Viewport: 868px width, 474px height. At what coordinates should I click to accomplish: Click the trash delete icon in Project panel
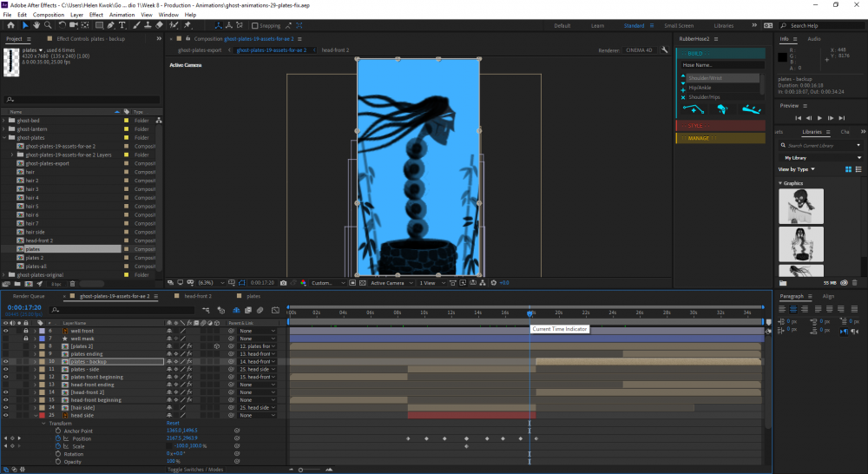(72, 284)
